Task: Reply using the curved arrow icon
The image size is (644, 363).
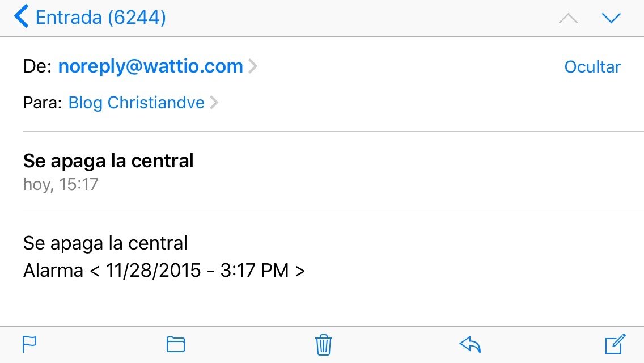Action: (470, 344)
